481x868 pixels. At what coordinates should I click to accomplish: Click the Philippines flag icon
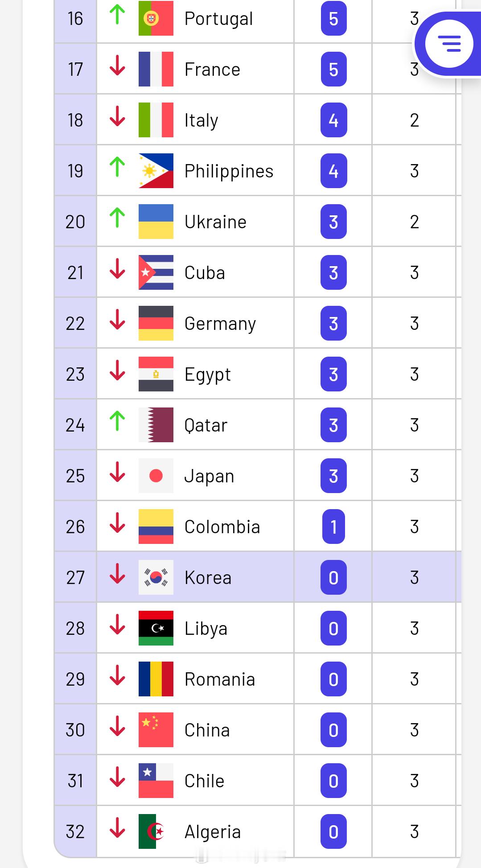point(156,171)
